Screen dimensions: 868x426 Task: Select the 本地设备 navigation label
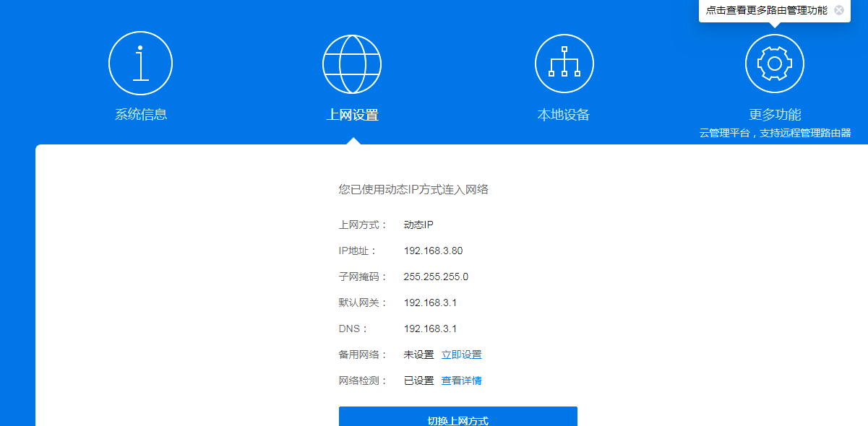[564, 112]
